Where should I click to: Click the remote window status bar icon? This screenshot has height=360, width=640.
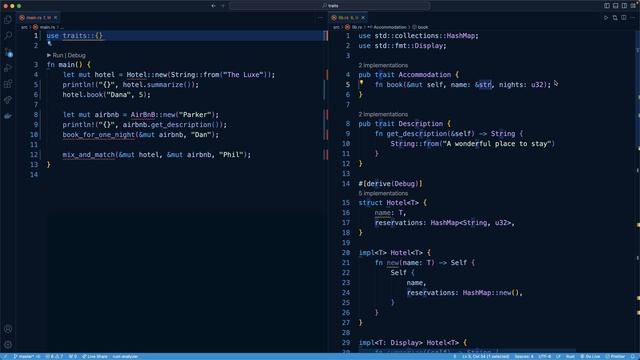[x=4, y=356]
